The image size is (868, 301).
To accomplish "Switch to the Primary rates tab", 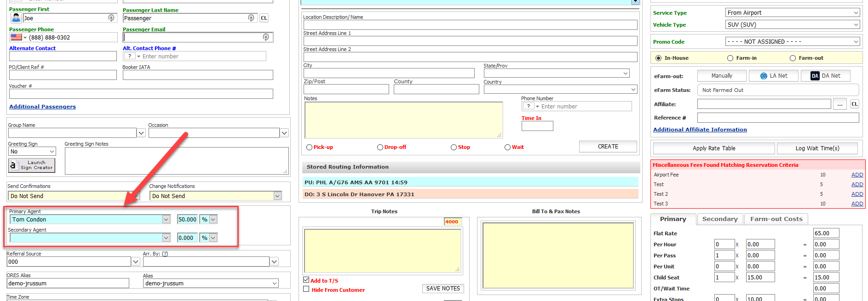I will (673, 219).
